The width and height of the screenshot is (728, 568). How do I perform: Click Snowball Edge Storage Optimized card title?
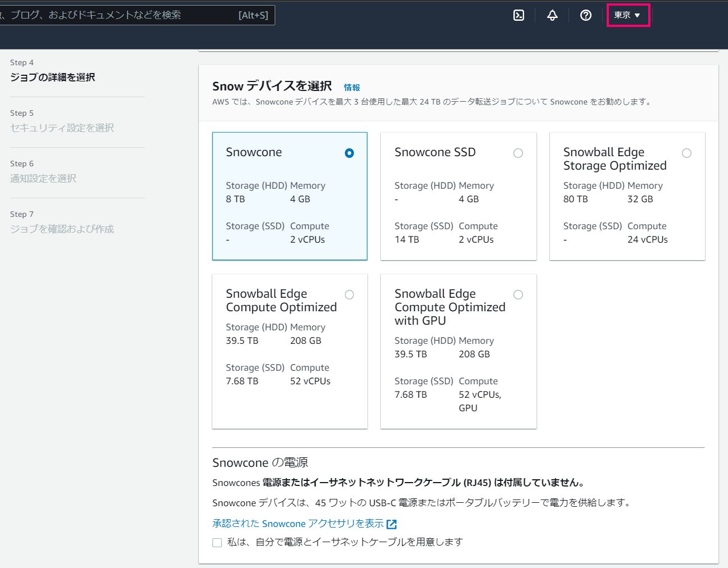click(615, 159)
